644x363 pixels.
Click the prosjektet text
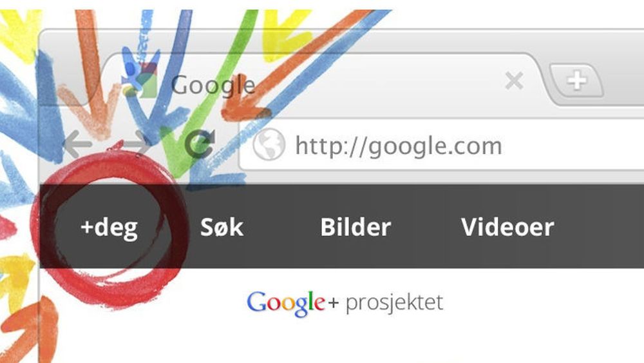click(394, 304)
